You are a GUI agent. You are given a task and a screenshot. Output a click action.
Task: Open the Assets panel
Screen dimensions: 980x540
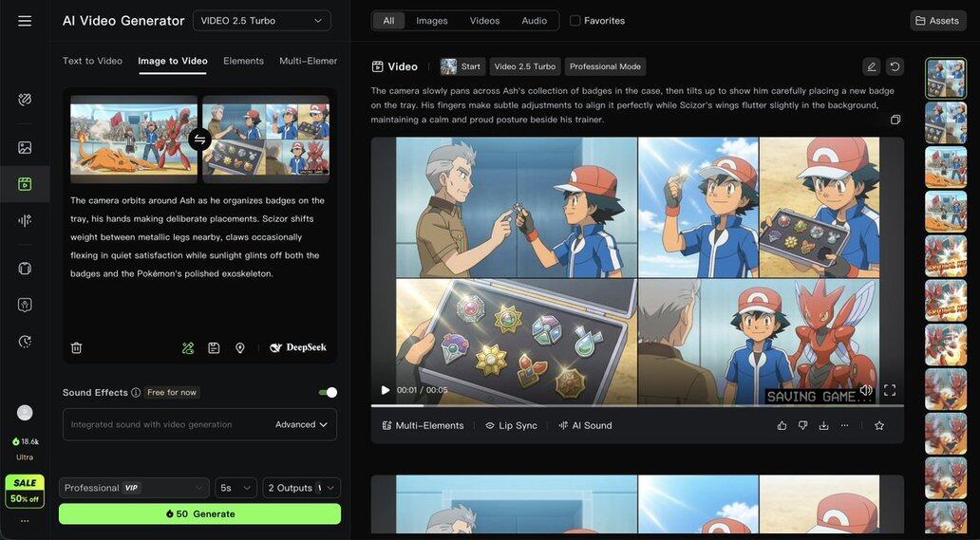(x=937, y=21)
